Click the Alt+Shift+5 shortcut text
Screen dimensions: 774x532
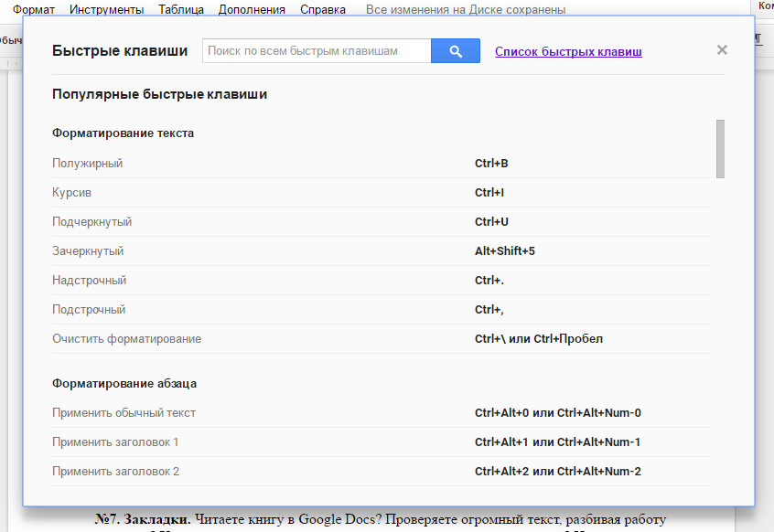[x=504, y=251]
